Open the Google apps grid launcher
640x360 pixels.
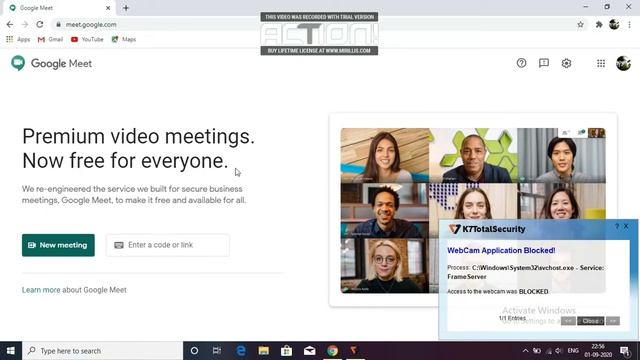click(x=601, y=63)
